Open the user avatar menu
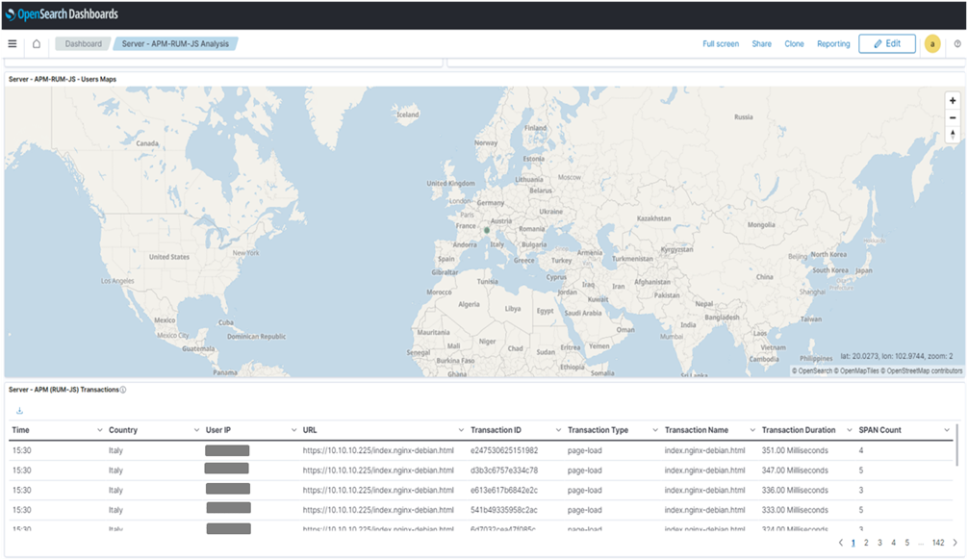 click(x=932, y=44)
